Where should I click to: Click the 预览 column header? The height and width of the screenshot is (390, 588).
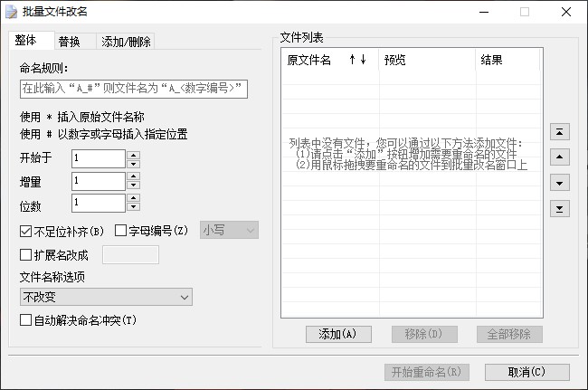tap(427, 60)
